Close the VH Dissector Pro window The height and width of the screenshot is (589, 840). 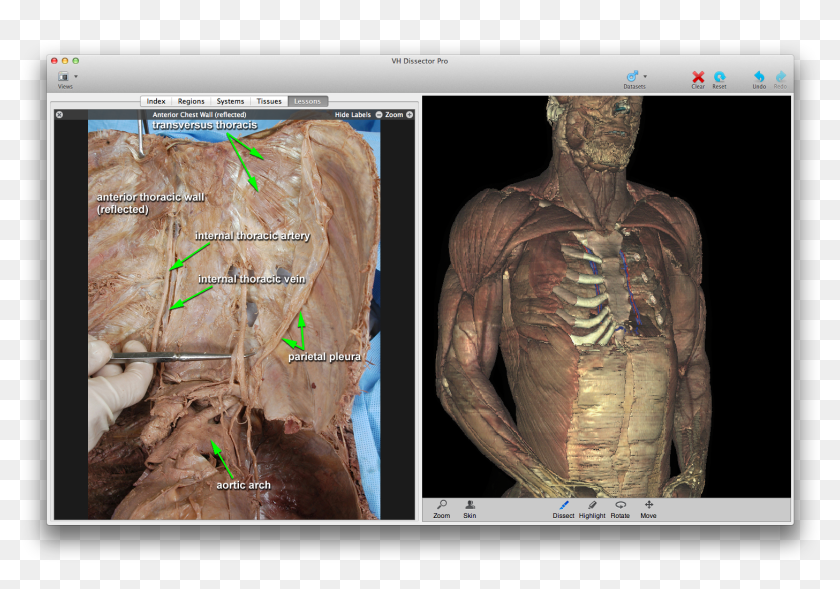pyautogui.click(x=54, y=61)
